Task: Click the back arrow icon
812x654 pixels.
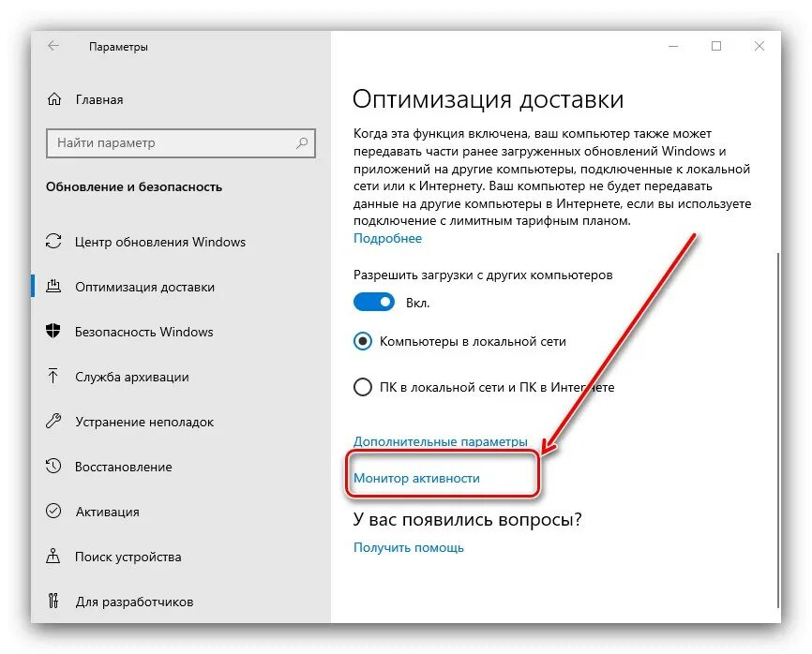Action: (x=53, y=46)
